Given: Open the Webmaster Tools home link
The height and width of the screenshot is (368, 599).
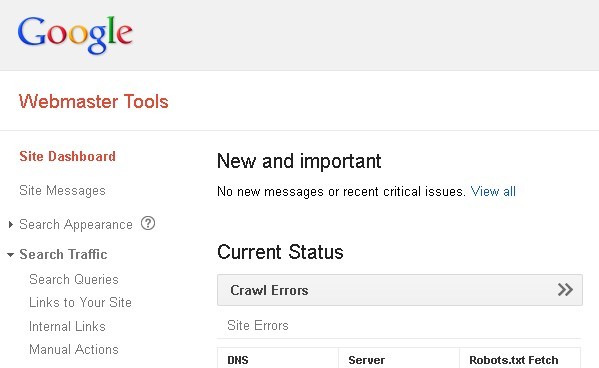Looking at the screenshot, I should [x=94, y=101].
